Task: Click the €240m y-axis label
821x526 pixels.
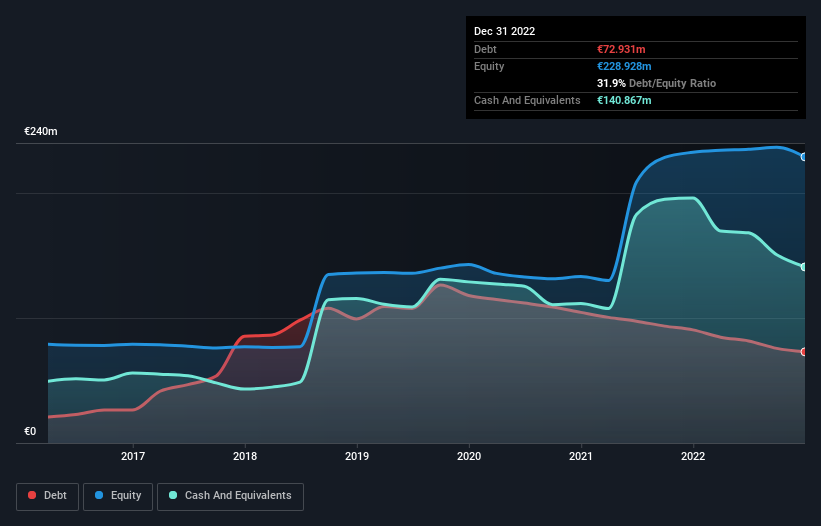Action: 41,131
